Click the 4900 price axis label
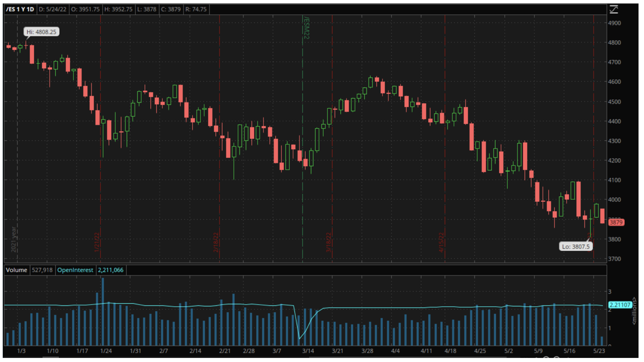 coord(614,23)
